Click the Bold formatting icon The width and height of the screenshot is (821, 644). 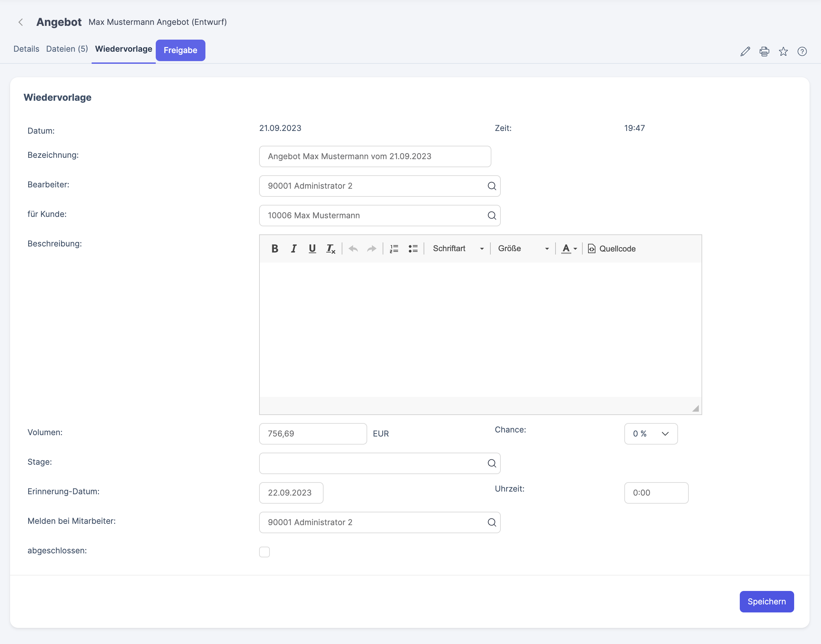pyautogui.click(x=275, y=248)
